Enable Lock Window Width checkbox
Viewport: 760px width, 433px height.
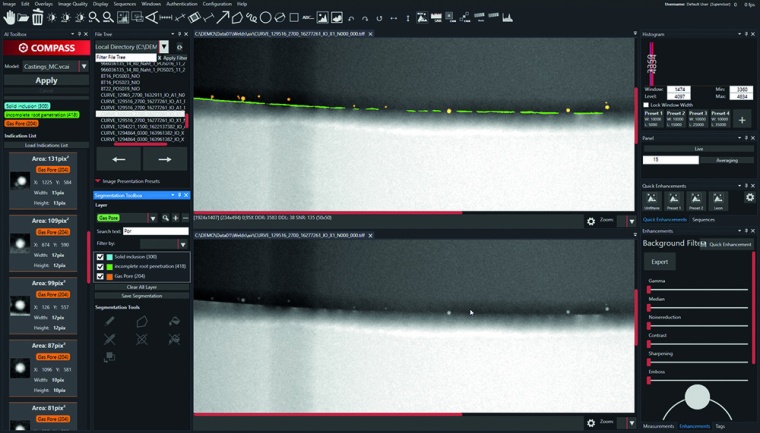tap(646, 104)
